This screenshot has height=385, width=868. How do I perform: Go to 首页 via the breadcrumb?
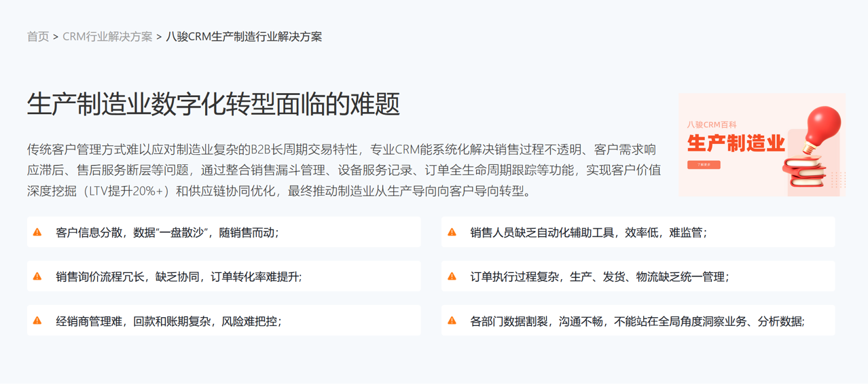pyautogui.click(x=38, y=37)
